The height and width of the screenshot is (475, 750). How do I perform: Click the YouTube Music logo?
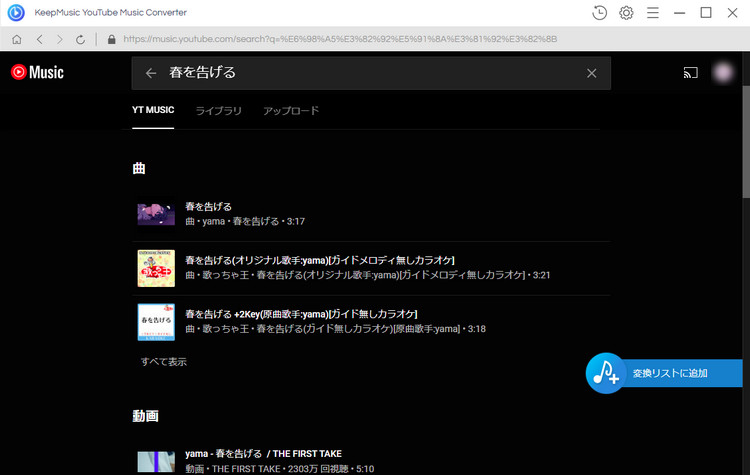[x=37, y=72]
